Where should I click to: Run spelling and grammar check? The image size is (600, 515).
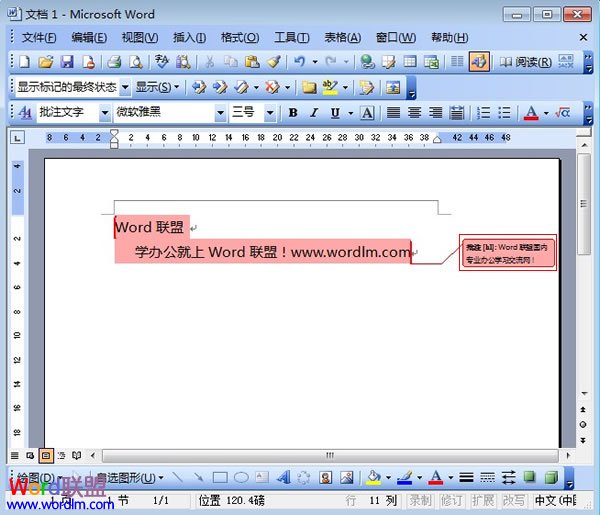(161, 61)
